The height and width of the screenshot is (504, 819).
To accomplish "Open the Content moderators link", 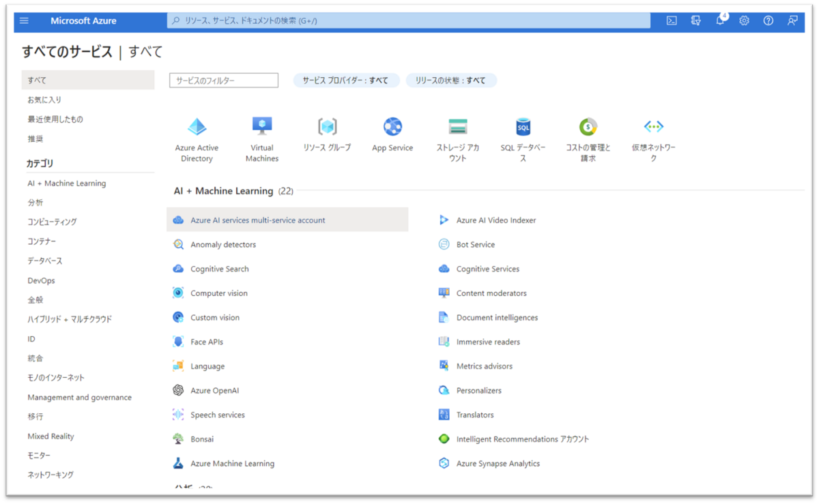I will (491, 293).
